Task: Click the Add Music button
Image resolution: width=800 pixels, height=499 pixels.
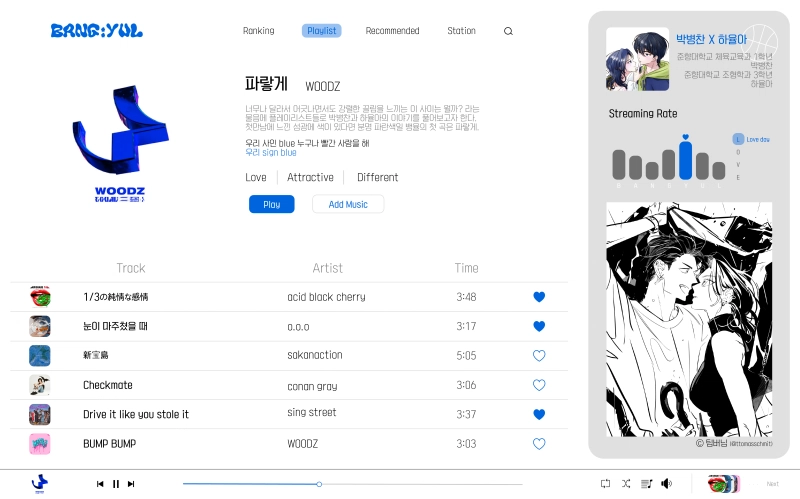Action: pos(348,204)
